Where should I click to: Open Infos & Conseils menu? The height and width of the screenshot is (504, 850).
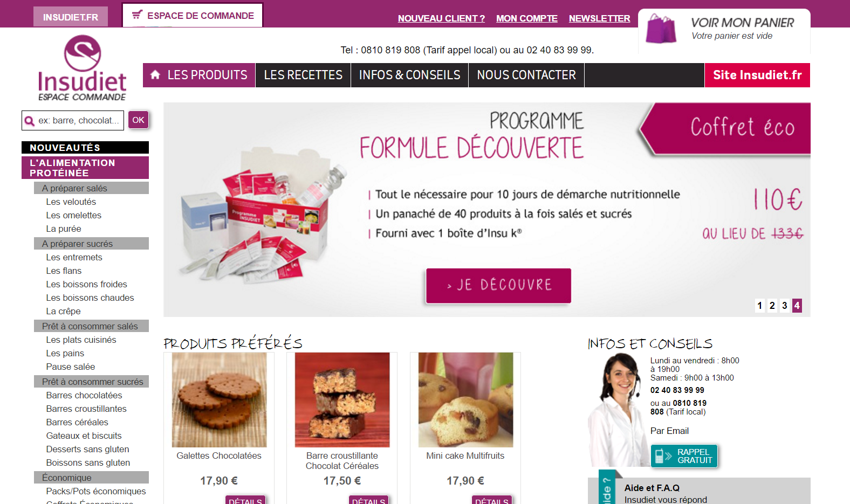410,75
